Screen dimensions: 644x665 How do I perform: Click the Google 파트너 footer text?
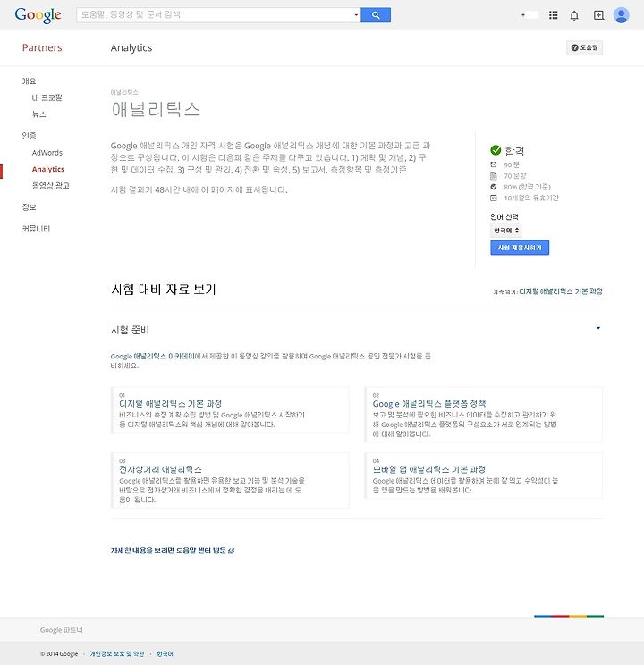[x=62, y=630]
